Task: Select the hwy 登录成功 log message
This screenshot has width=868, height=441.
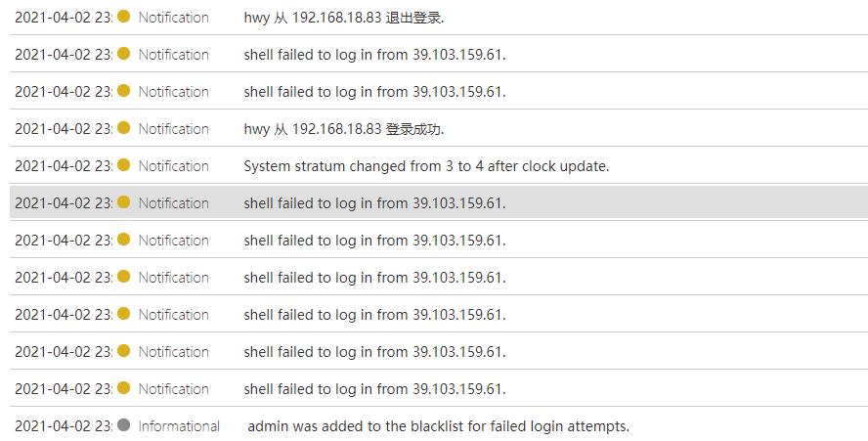Action: (343, 129)
